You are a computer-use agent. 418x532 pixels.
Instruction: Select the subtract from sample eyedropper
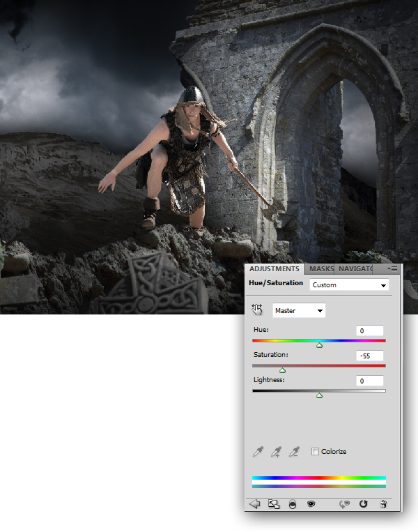click(294, 452)
